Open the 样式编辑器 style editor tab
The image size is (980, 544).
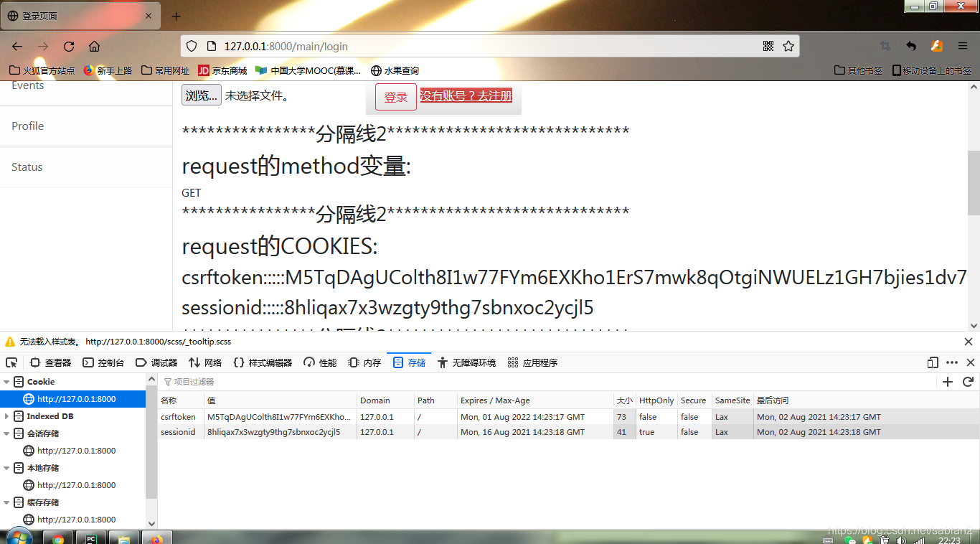263,362
